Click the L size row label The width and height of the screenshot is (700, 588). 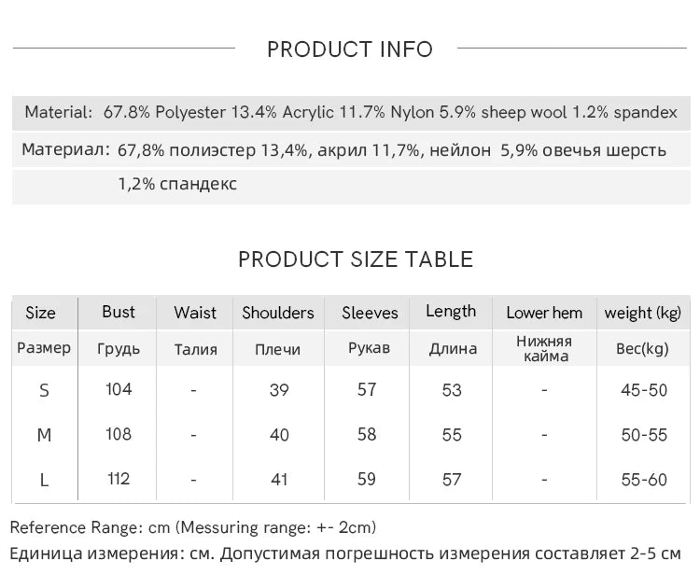point(44,480)
